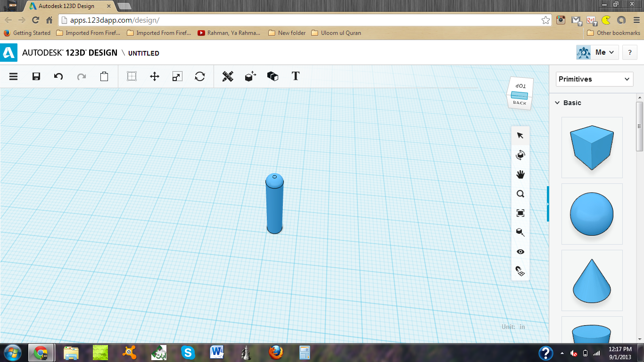Open a new browser tab
The height and width of the screenshot is (362, 644).
click(124, 6)
